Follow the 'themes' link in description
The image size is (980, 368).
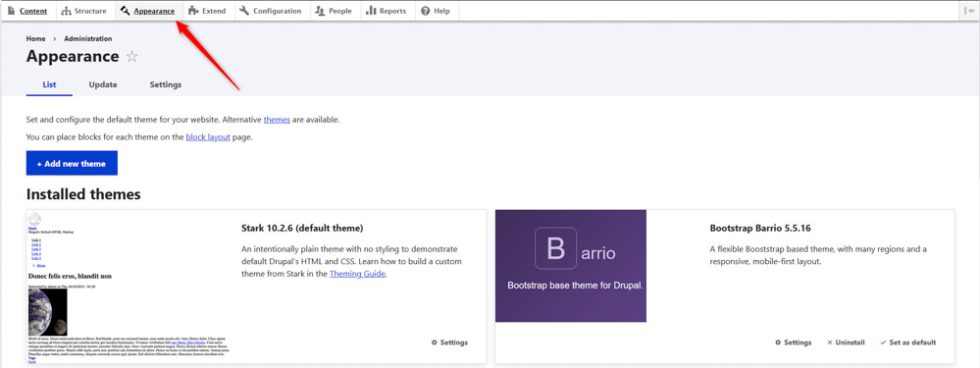pyautogui.click(x=277, y=119)
